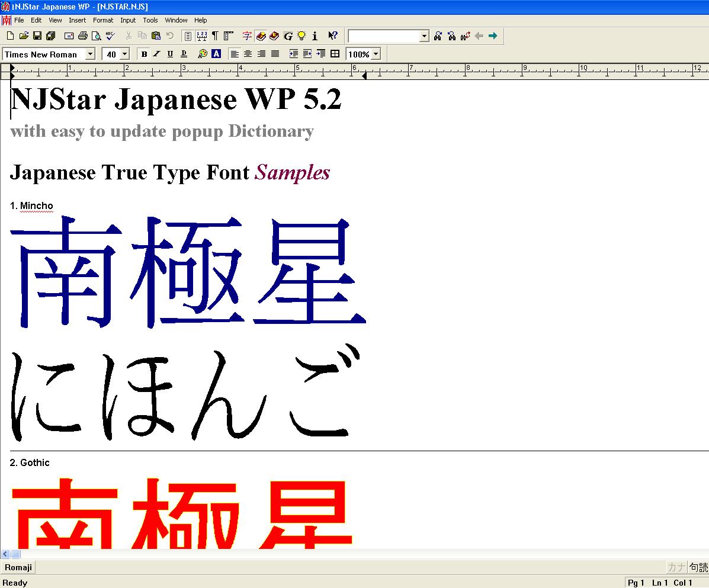Open the Format menu
This screenshot has width=709, height=588.
coord(103,20)
